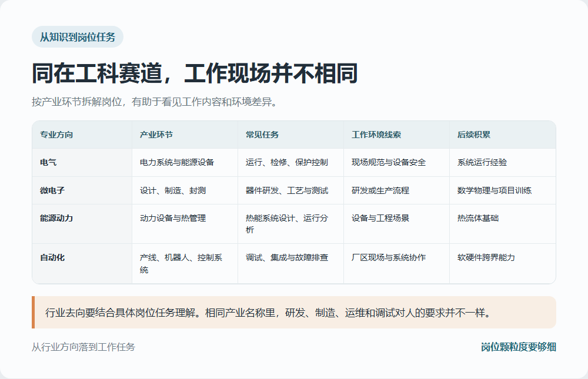
Task: Click the cell 调试、集成与故障排查
Action: point(290,264)
